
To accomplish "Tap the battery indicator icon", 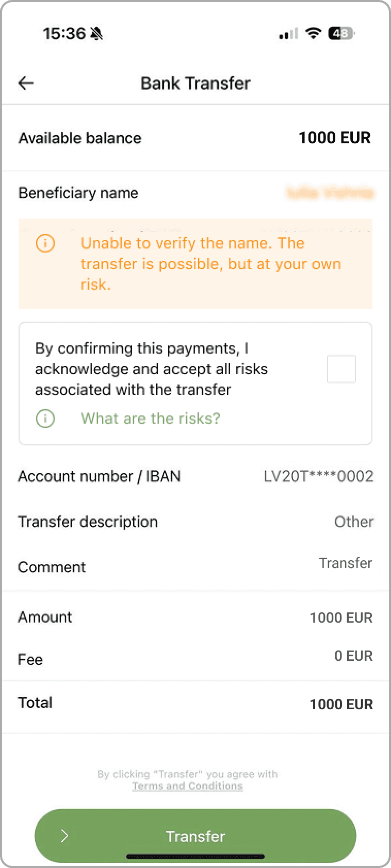I will tap(341, 34).
